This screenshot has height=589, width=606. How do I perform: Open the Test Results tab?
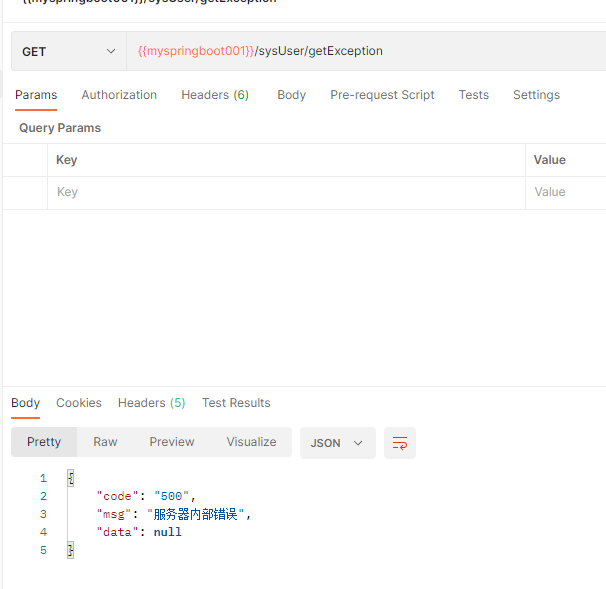[x=236, y=403]
